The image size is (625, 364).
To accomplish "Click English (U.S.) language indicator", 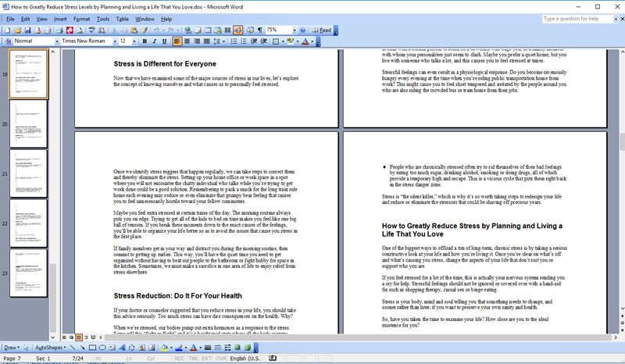I will (x=245, y=359).
